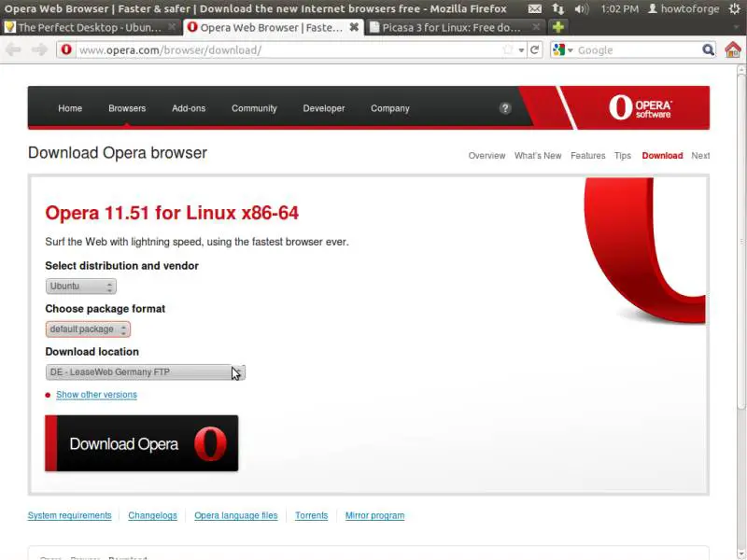The width and height of the screenshot is (747, 560).
Task: Open the Home menu on Opera site
Action: [70, 108]
